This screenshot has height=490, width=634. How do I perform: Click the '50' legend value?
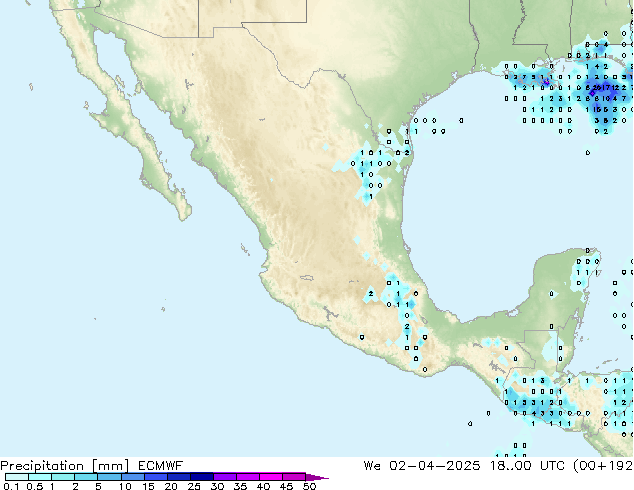[309, 486]
